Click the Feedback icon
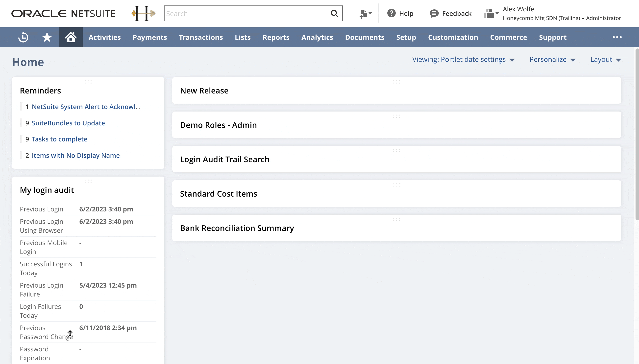 point(433,14)
